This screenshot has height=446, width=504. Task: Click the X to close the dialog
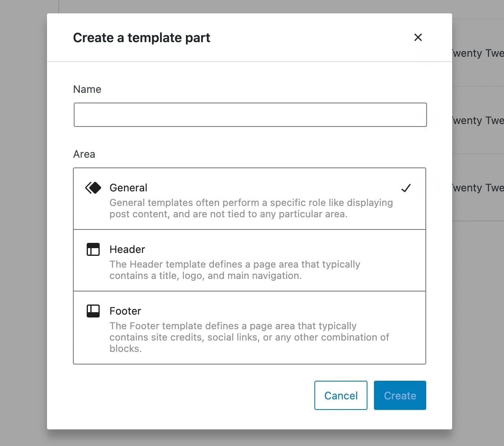click(x=418, y=37)
